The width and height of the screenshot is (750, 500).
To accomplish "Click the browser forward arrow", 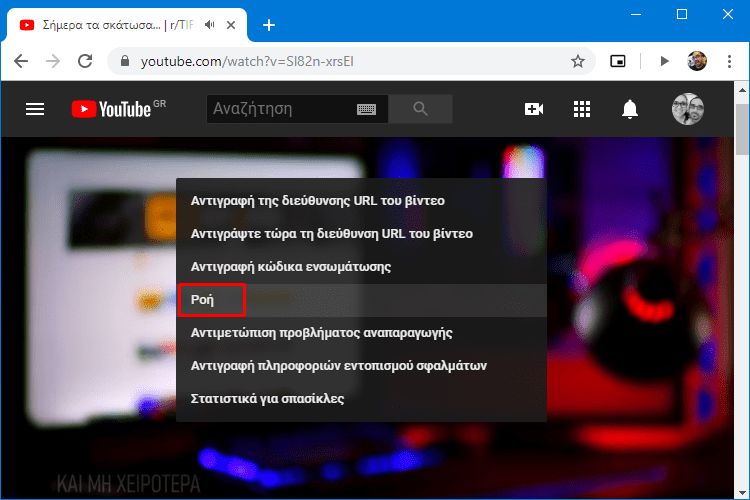I will pos(53,61).
